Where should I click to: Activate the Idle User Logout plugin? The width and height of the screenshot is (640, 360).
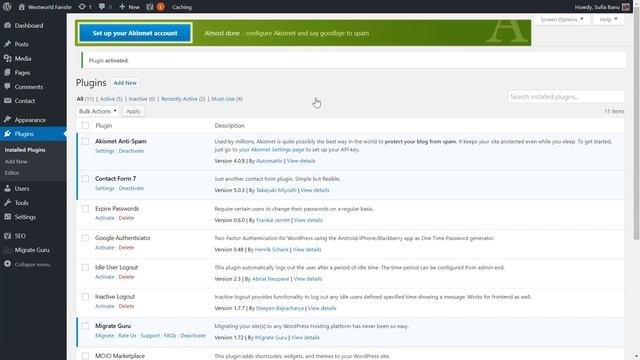click(104, 277)
